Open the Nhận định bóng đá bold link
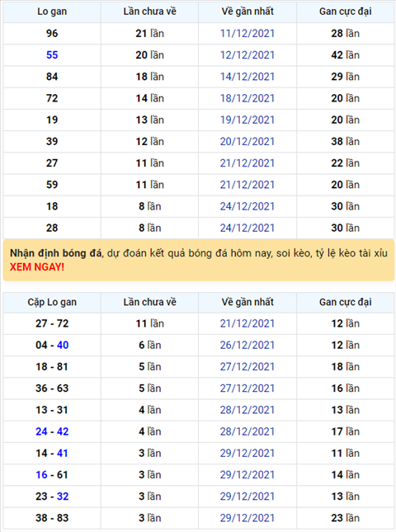Viewport: 396px width, 532px height. coord(55,253)
